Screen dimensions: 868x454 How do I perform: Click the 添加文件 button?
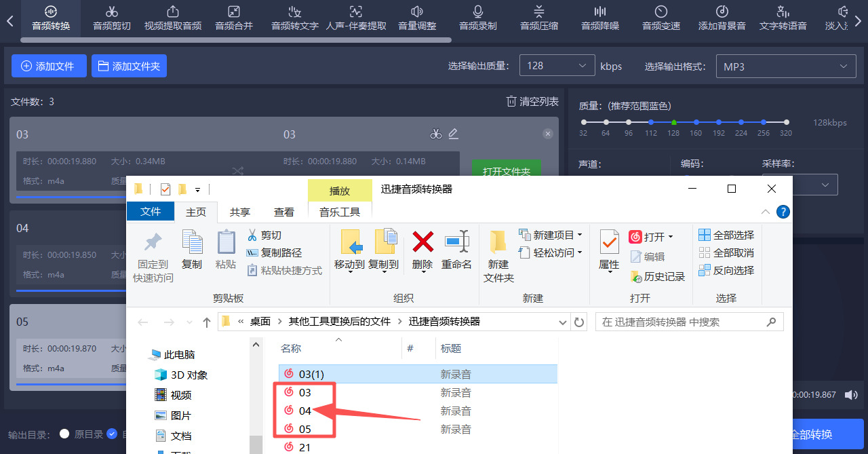click(49, 66)
